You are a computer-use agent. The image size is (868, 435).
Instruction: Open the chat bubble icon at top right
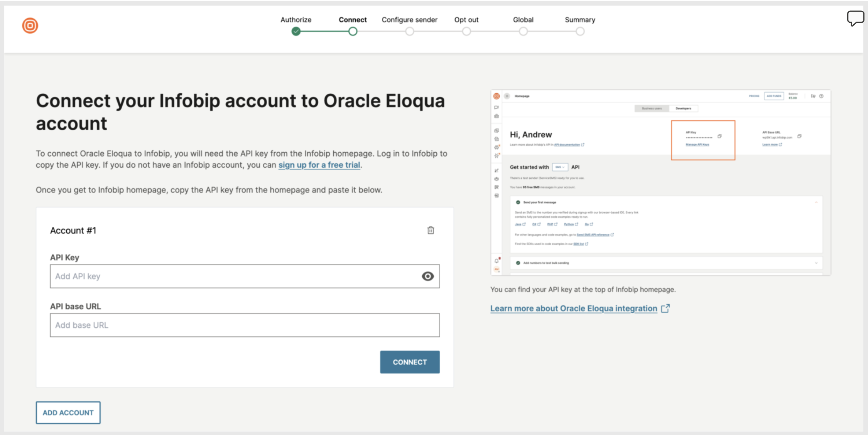(x=855, y=18)
